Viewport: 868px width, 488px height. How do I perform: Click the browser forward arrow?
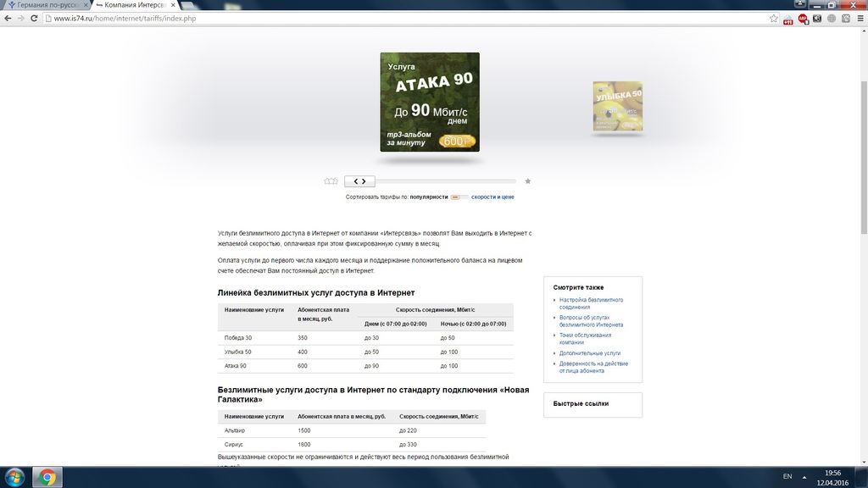(20, 19)
